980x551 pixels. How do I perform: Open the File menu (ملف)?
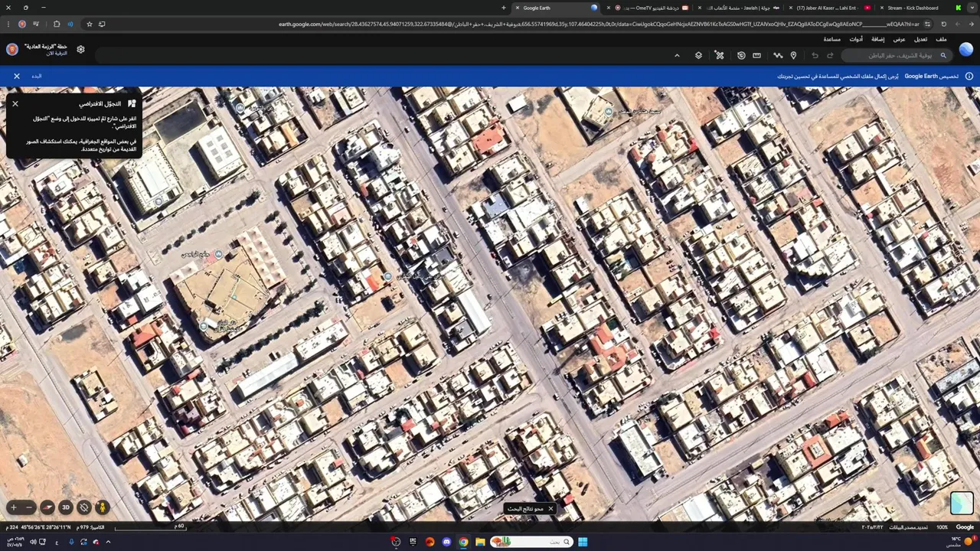[x=941, y=39]
